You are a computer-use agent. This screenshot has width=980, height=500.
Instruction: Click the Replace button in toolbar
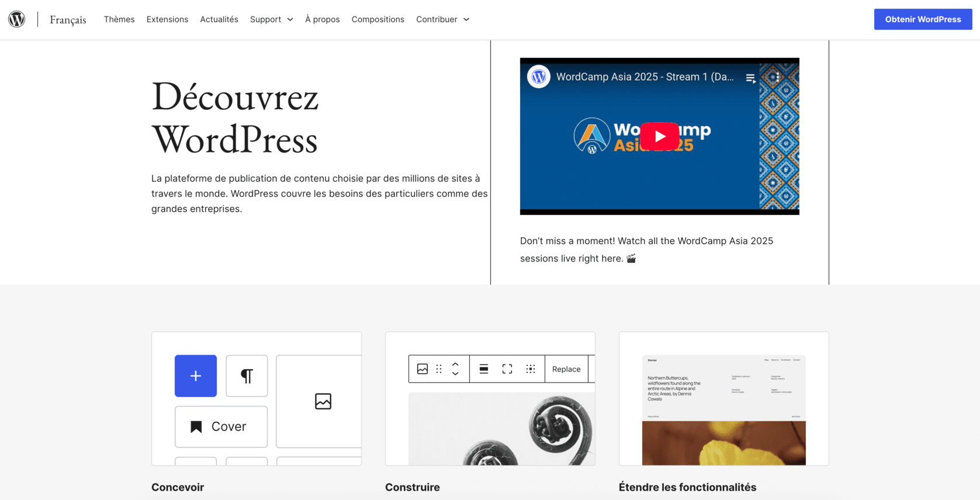pyautogui.click(x=566, y=369)
